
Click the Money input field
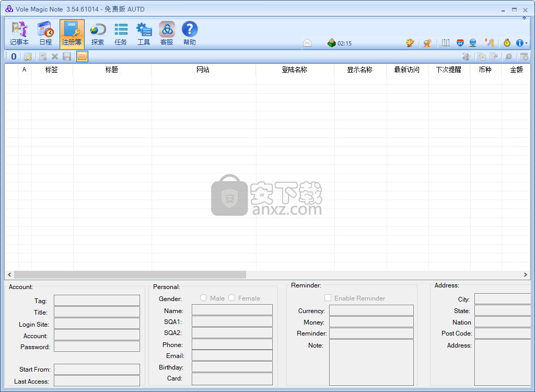[371, 321]
